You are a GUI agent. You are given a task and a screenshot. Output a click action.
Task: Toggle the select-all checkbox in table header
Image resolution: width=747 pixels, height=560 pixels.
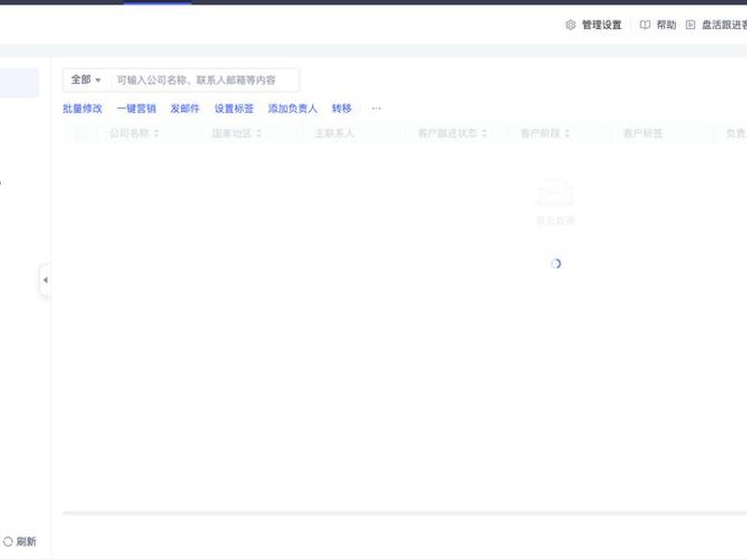[79, 133]
